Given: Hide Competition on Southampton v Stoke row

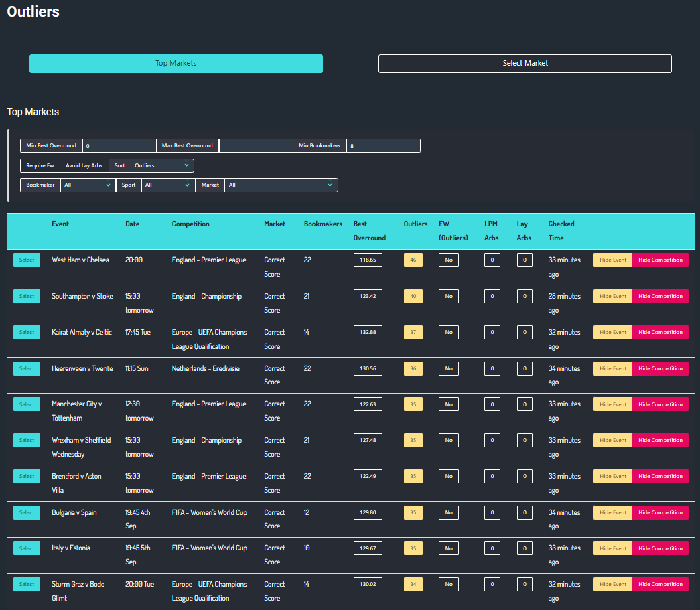Looking at the screenshot, I should 660,297.
